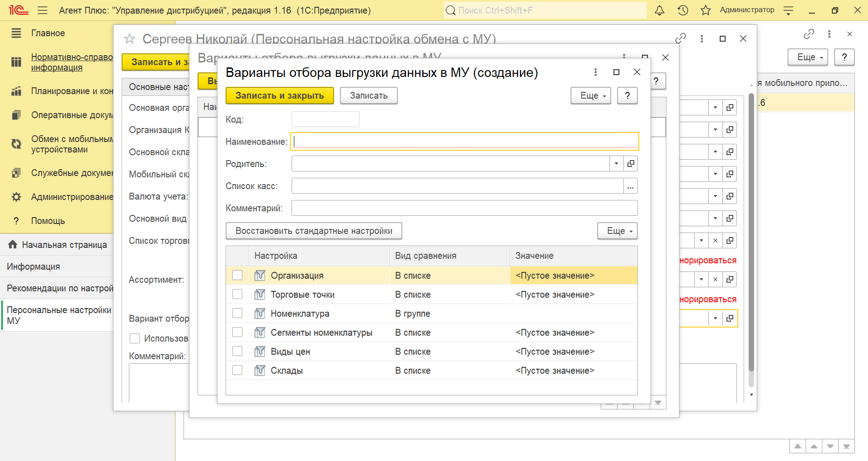Click Оперативные документы section icon
This screenshot has height=461, width=868.
[x=16, y=115]
